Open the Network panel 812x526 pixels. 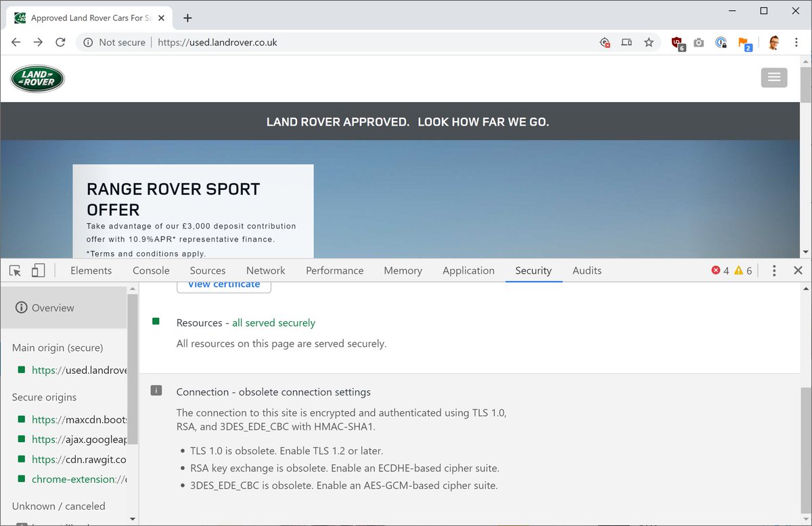click(266, 270)
